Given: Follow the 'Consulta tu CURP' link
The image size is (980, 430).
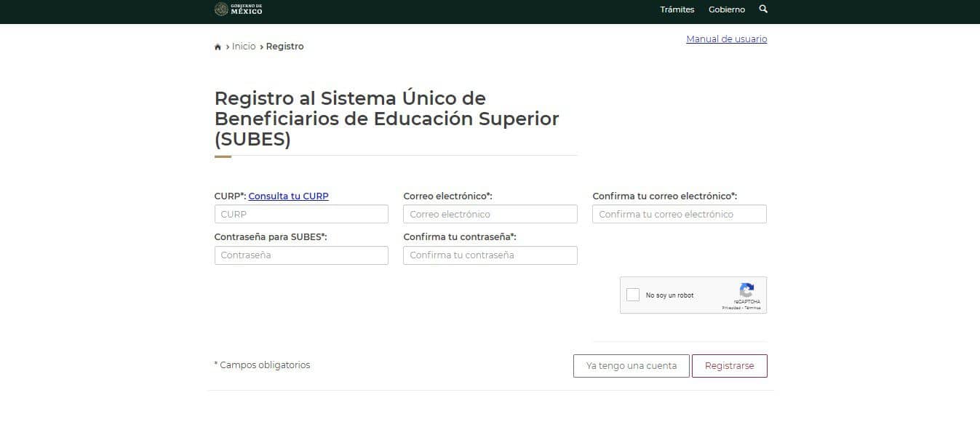Looking at the screenshot, I should tap(289, 196).
